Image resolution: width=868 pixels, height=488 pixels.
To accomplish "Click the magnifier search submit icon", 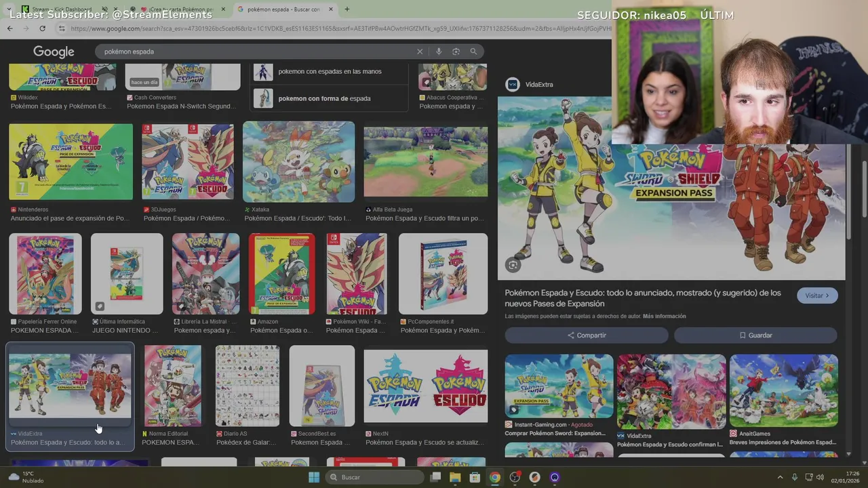I will (473, 52).
